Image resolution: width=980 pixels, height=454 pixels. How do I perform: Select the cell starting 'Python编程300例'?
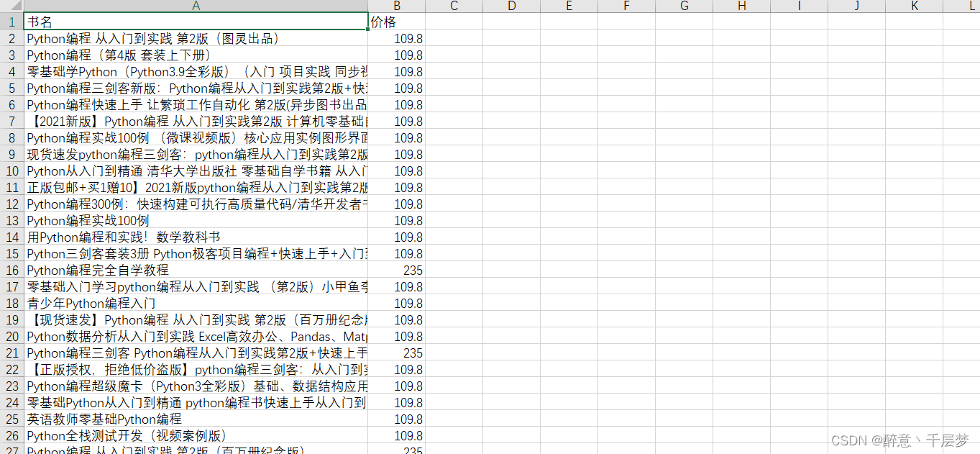tap(196, 204)
